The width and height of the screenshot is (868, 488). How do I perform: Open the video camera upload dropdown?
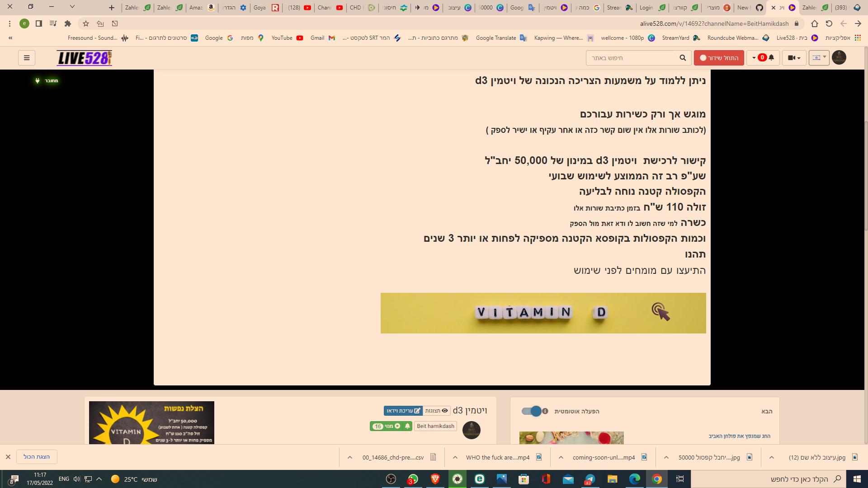tap(794, 58)
